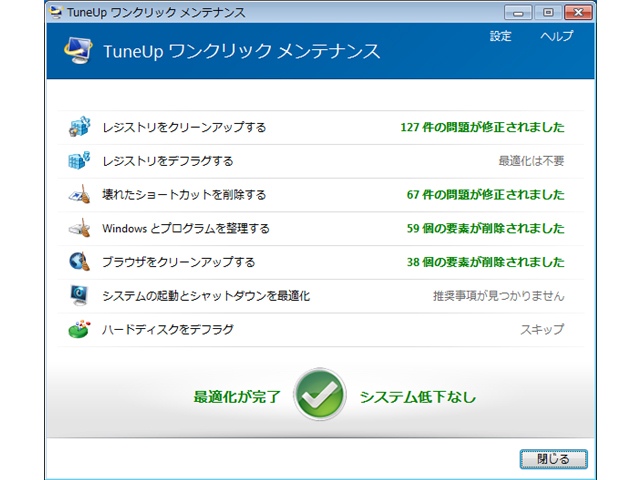Click the green checkmark completion icon
This screenshot has width=640, height=480.
(320, 394)
